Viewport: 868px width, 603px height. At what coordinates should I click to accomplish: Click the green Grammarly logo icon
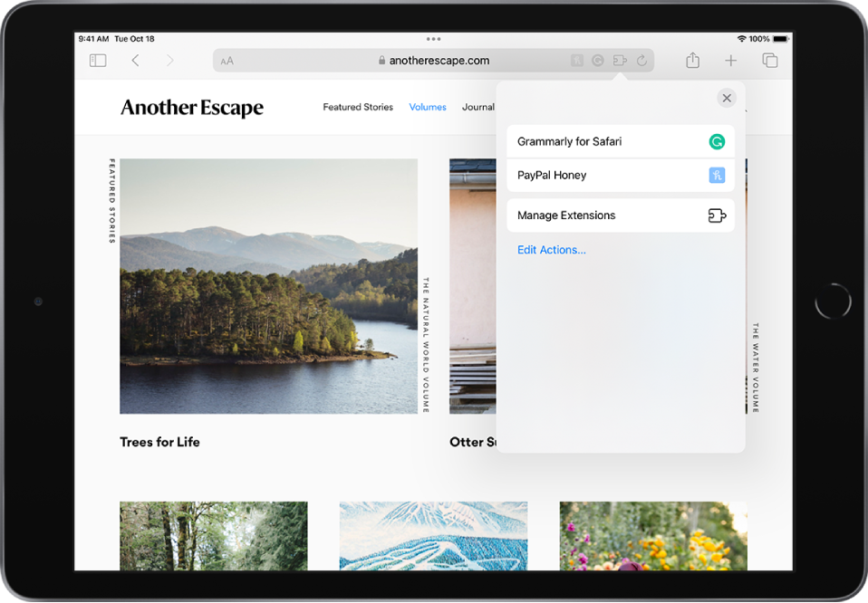[x=717, y=141]
